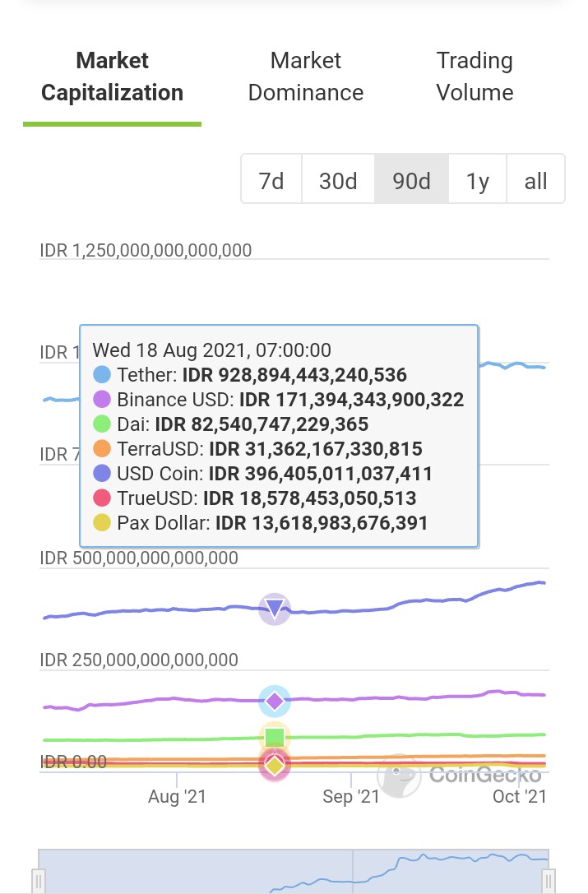Click the USD Coin triangle data marker
588x894 pixels.
275,609
